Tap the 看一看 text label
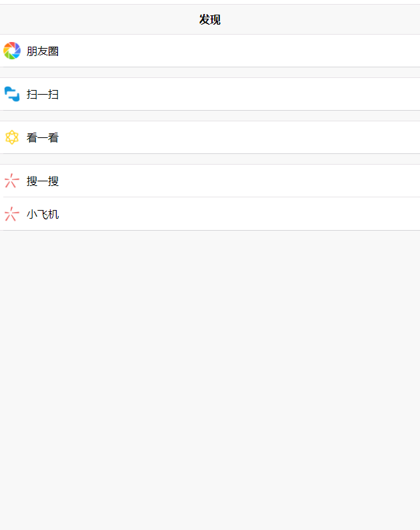This screenshot has width=420, height=530. tap(43, 137)
